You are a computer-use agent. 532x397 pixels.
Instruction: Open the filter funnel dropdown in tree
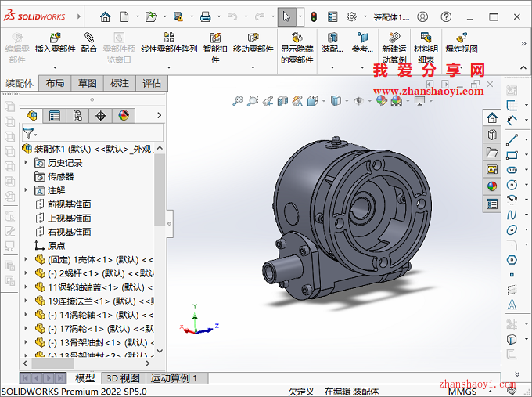click(30, 133)
